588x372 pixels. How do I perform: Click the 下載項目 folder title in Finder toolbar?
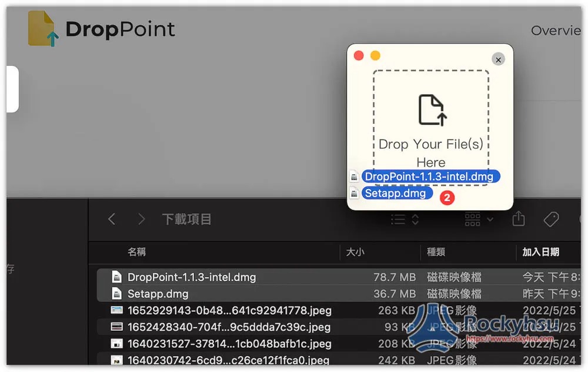187,219
